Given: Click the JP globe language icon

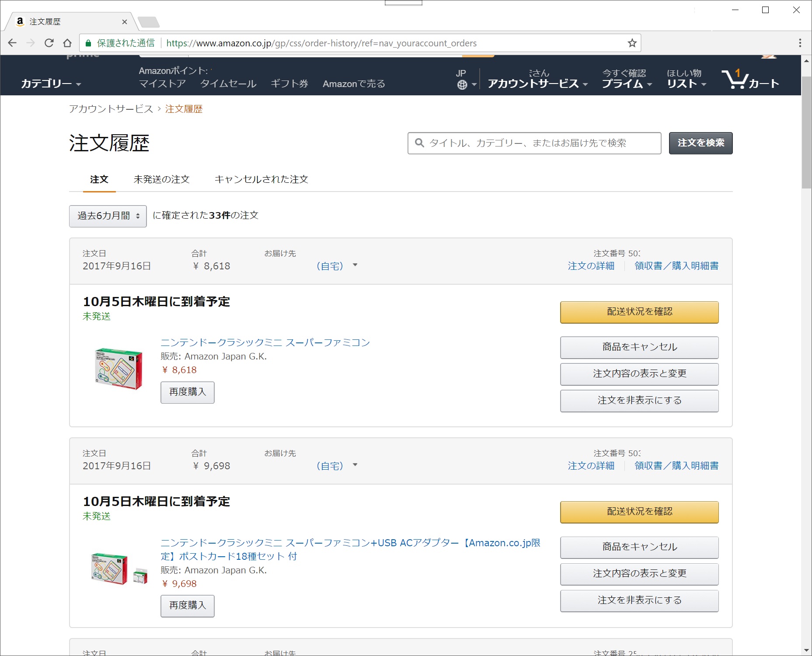Looking at the screenshot, I should tap(462, 84).
